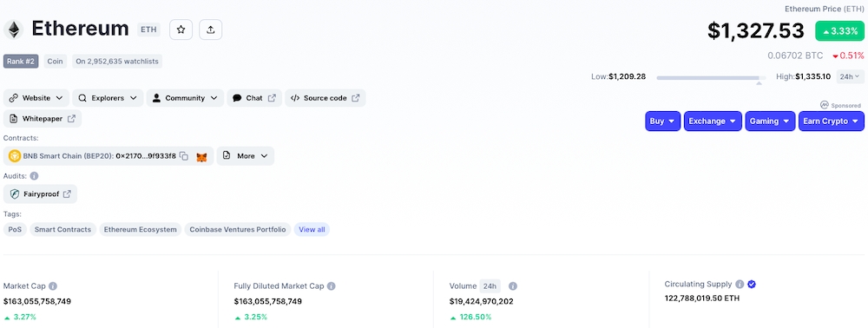Show Market Cap info tooltip icon

click(x=53, y=286)
